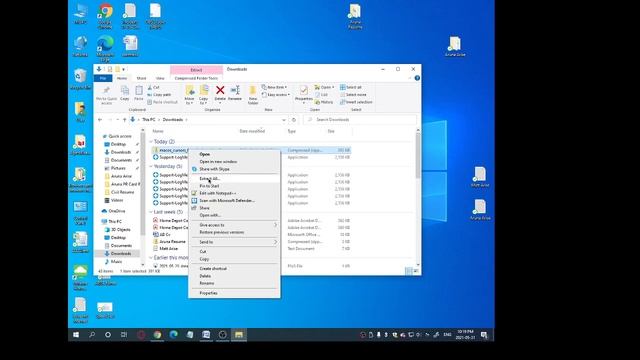This screenshot has height=360, width=640.
Task: Refresh the Downloads folder view
Action: (294, 120)
